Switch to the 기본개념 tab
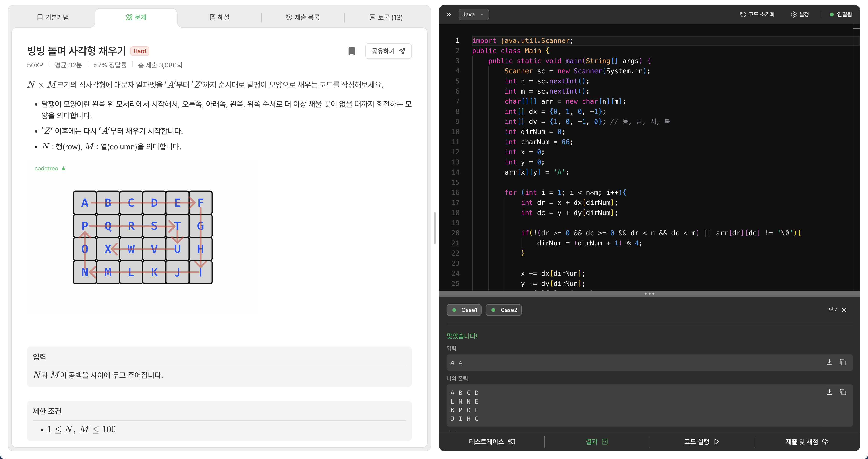 [x=53, y=18]
